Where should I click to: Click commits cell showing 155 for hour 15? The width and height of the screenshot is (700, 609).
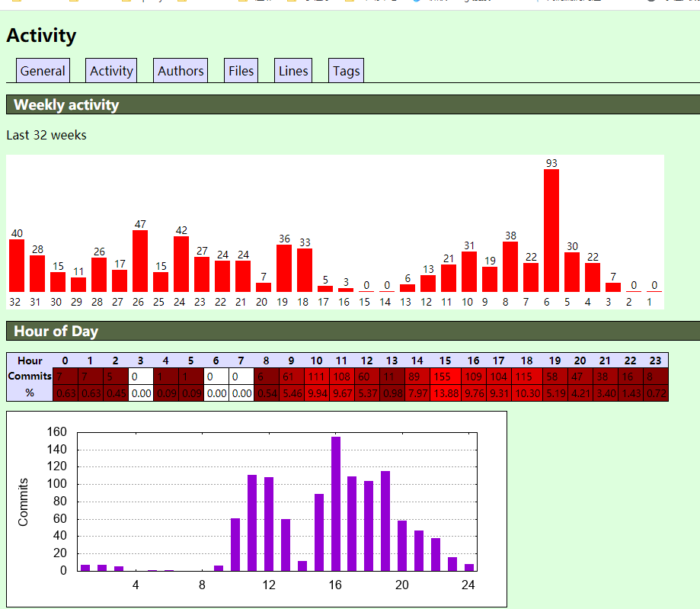click(x=445, y=377)
